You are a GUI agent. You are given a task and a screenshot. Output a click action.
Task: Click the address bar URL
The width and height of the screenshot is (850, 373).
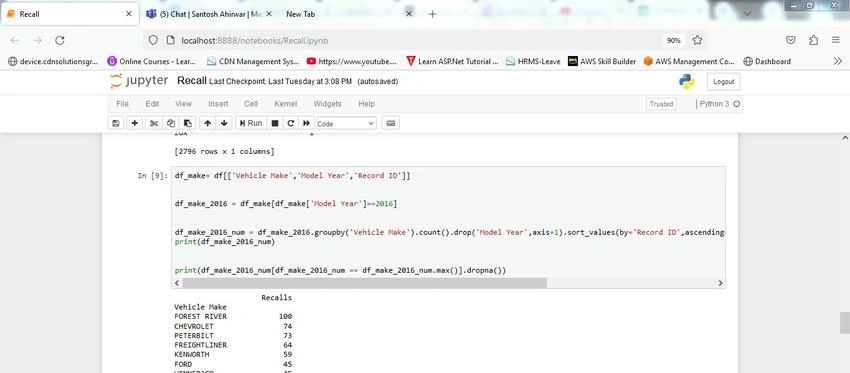255,41
